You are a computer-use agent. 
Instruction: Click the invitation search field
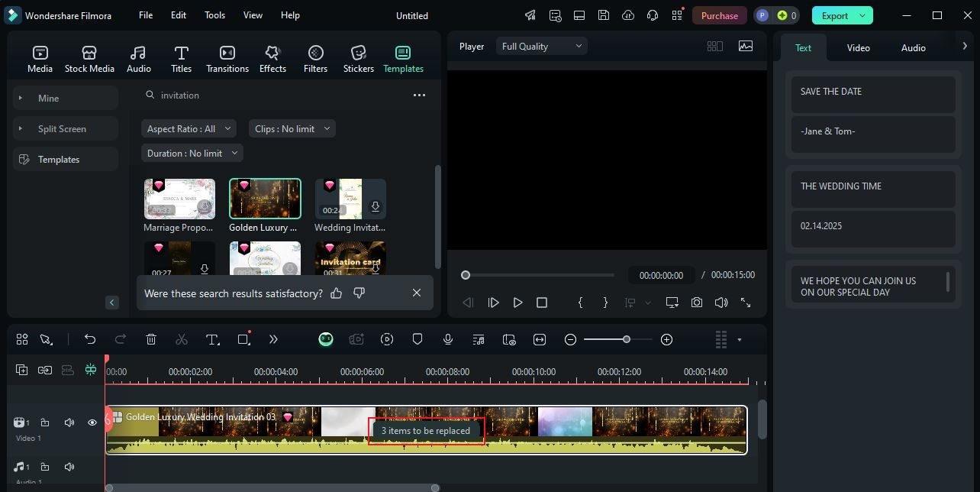pos(275,95)
